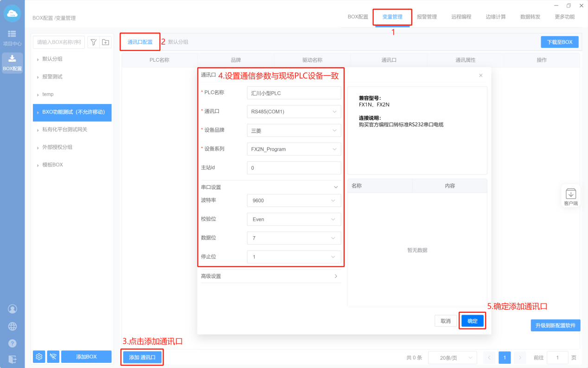Click the globe language icon
588x368 pixels.
click(13, 326)
